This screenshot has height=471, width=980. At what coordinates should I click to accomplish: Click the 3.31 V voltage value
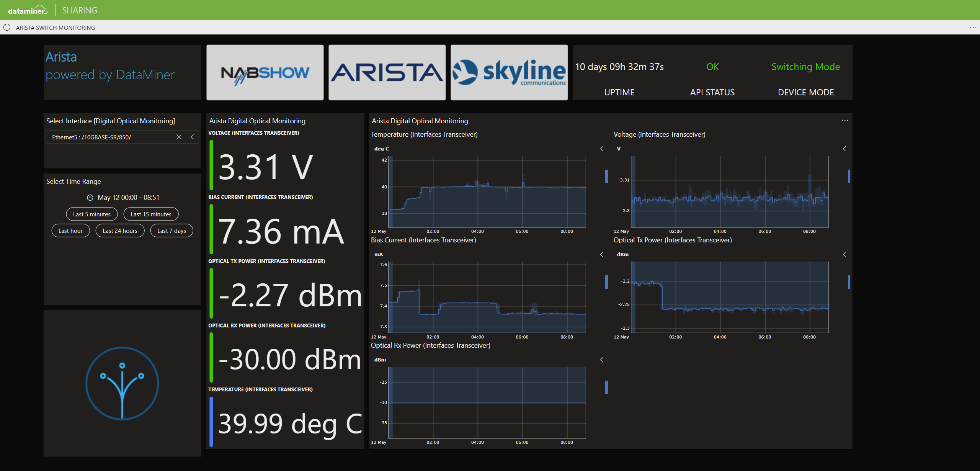pos(266,167)
